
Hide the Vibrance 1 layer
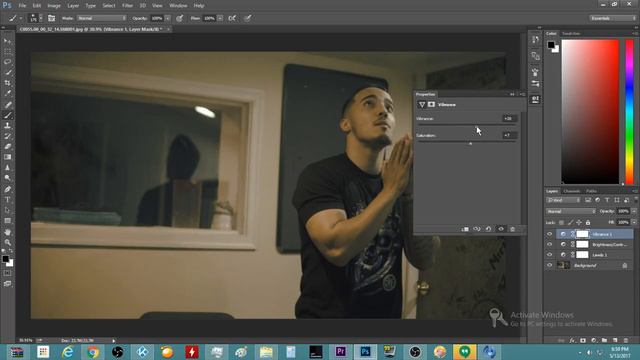pos(549,234)
